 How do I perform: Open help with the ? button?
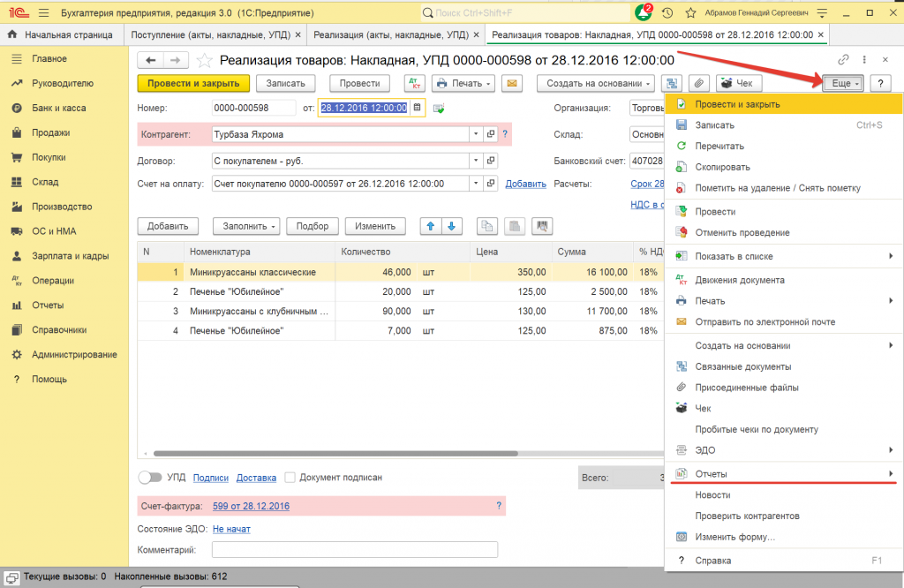point(880,84)
